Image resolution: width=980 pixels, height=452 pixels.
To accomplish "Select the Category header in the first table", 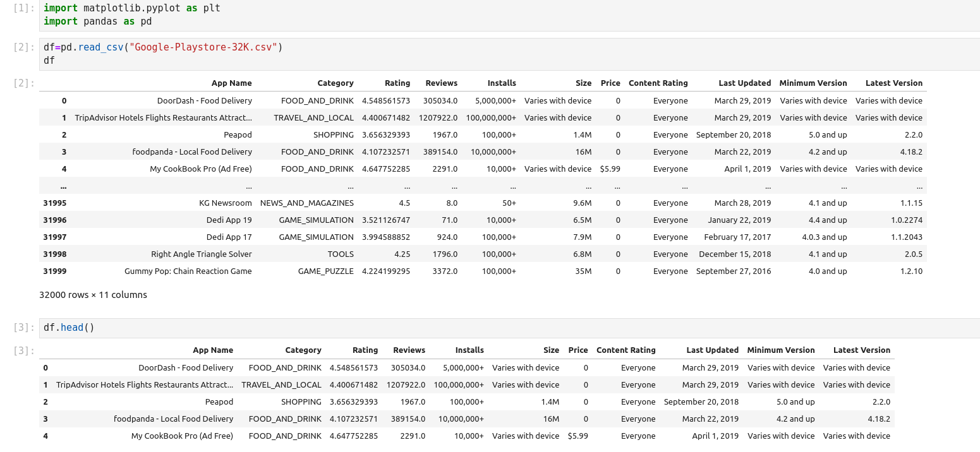I will click(335, 83).
